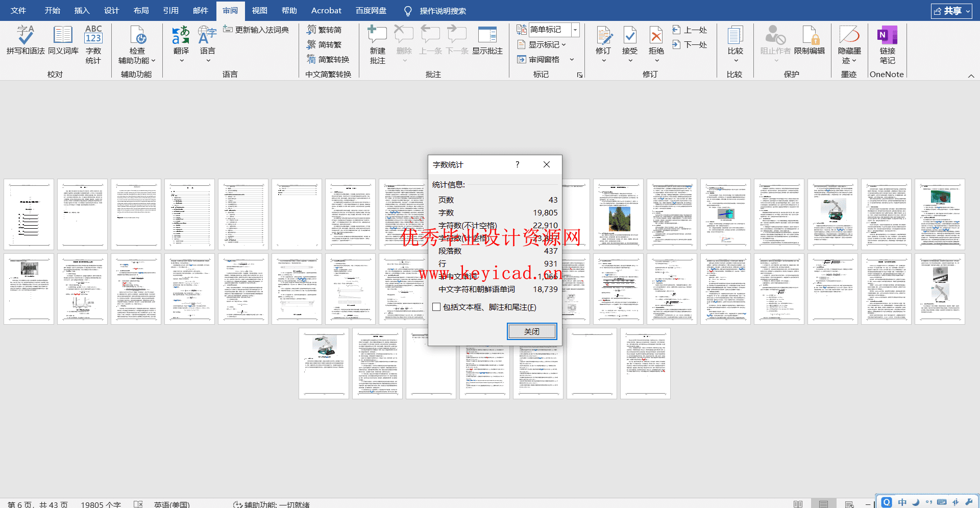Switch to the Insert tab
980x508 pixels.
click(82, 10)
